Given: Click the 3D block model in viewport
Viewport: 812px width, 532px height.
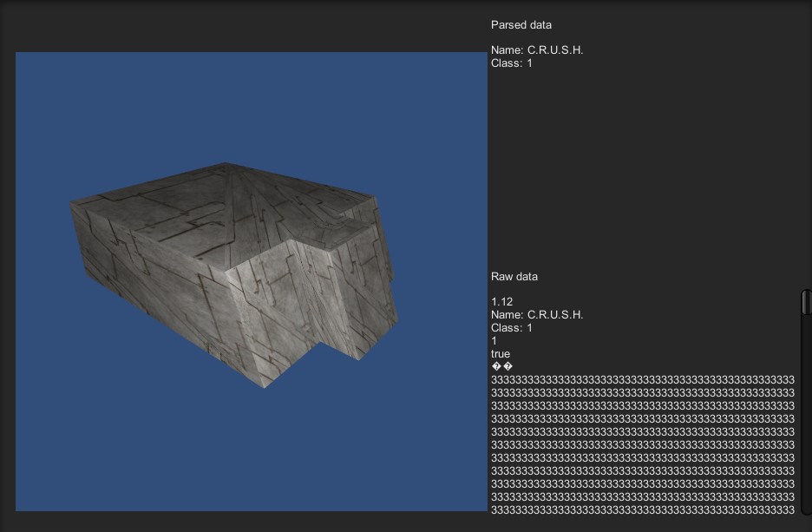Looking at the screenshot, I should (233, 274).
